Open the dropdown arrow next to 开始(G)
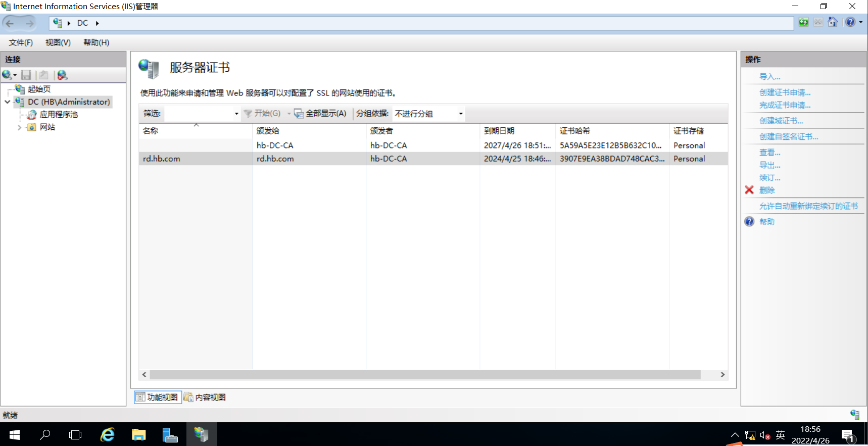Viewport: 868px width, 446px height. pos(289,114)
